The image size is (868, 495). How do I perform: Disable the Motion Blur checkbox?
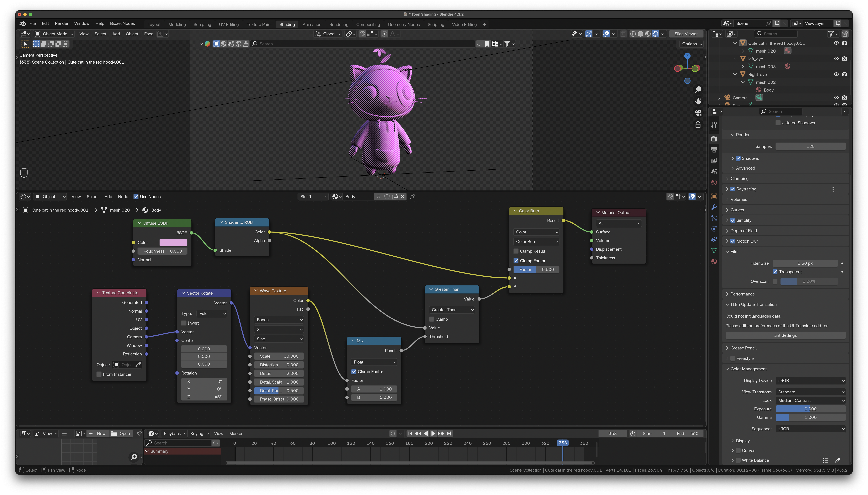(733, 241)
